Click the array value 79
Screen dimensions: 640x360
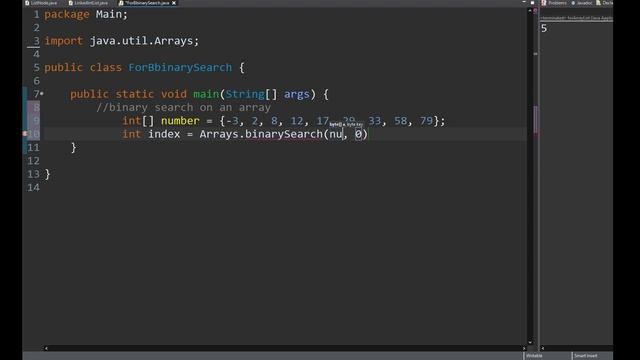(x=426, y=121)
